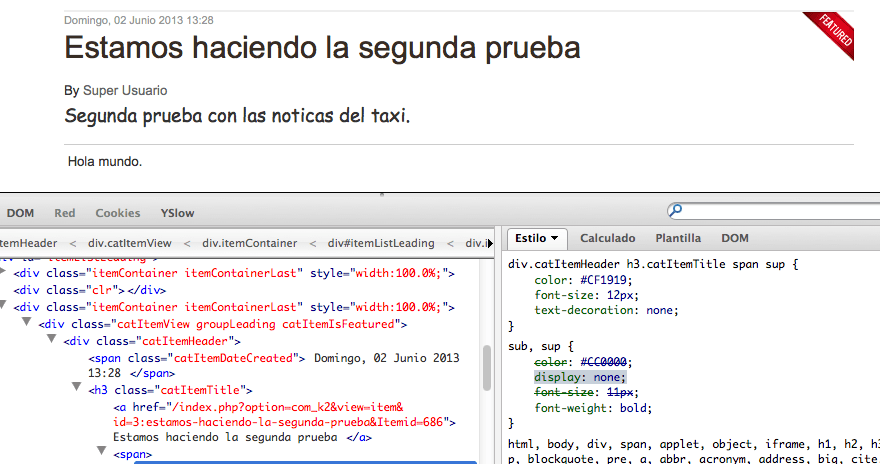
Task: Collapse the second itemContainer itemContainerLast div node
Action: (3, 305)
